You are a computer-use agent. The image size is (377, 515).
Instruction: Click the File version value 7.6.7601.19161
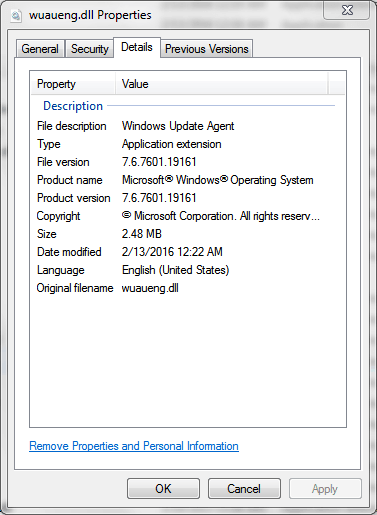click(x=159, y=162)
